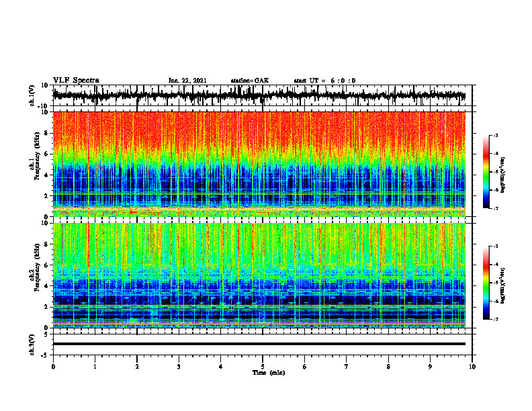Click time-axis tick label "10" at axis end
Image resolution: width=532 pixels, height=411 pixels.
click(472, 367)
